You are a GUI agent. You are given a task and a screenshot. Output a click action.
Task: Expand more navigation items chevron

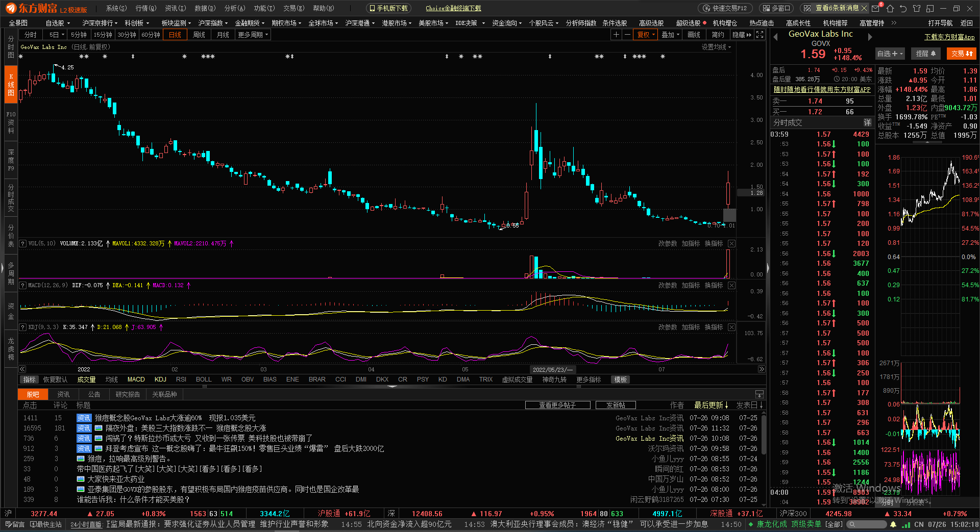point(894,23)
